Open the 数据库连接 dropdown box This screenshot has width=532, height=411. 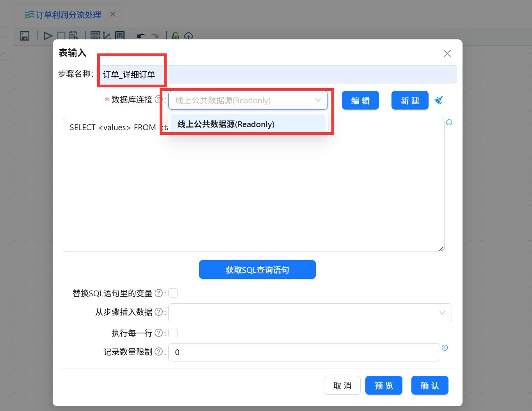(248, 100)
